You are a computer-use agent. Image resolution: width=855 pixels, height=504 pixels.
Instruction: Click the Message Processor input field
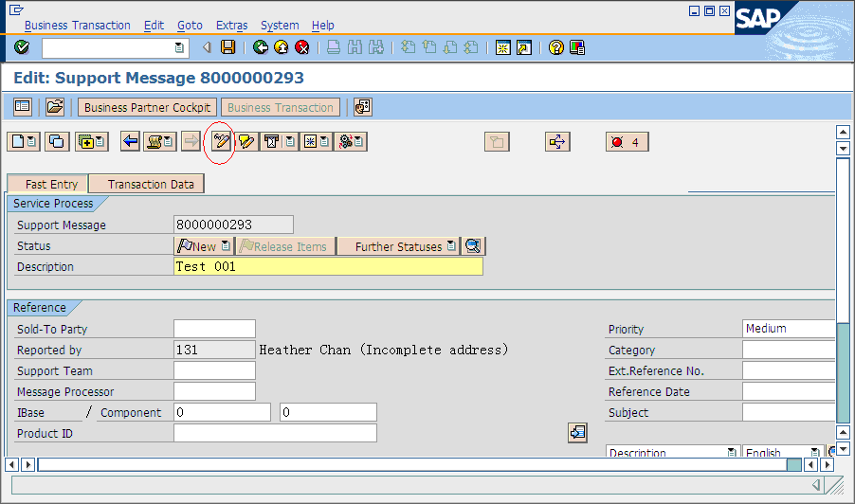click(x=214, y=391)
